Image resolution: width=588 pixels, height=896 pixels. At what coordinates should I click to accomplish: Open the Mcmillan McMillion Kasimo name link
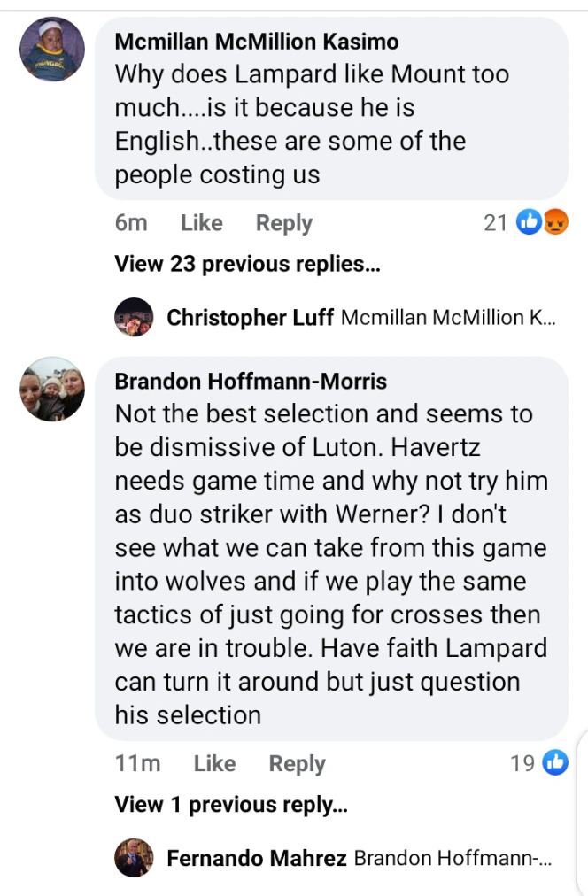pyautogui.click(x=257, y=42)
